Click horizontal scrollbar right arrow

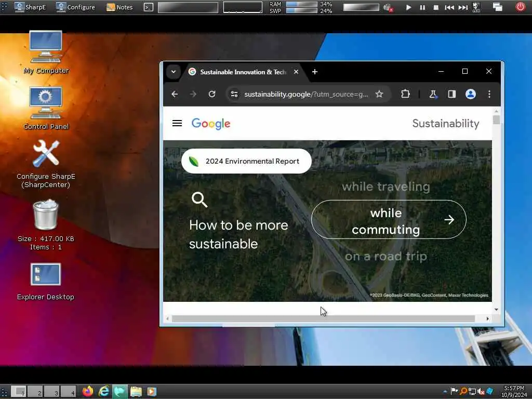[487, 318]
